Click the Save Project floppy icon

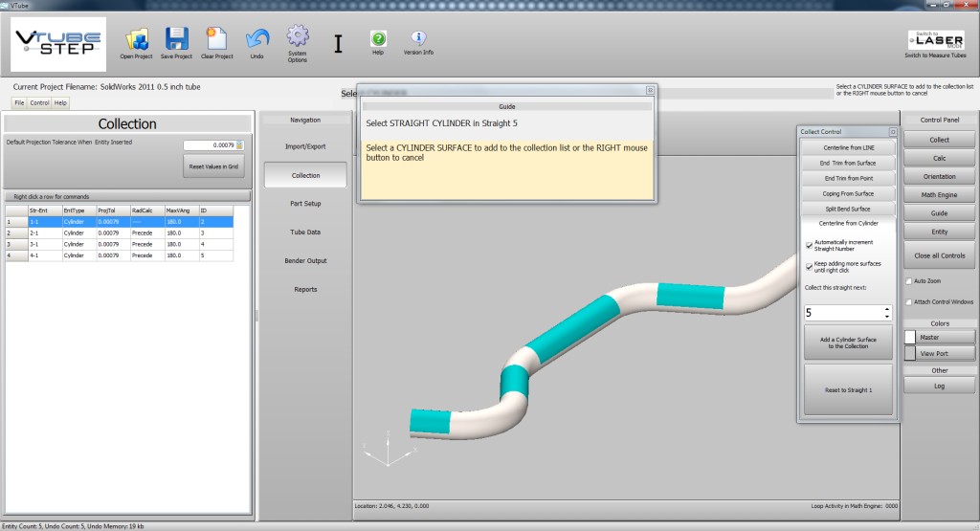tap(177, 39)
